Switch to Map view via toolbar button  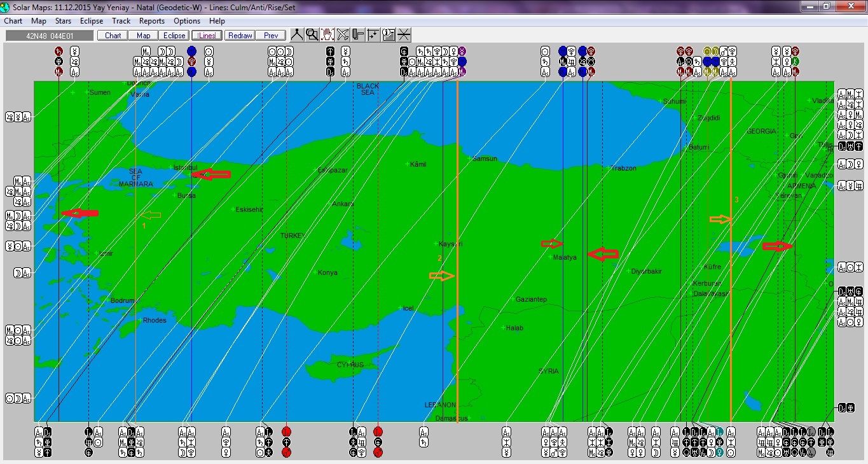click(x=144, y=36)
